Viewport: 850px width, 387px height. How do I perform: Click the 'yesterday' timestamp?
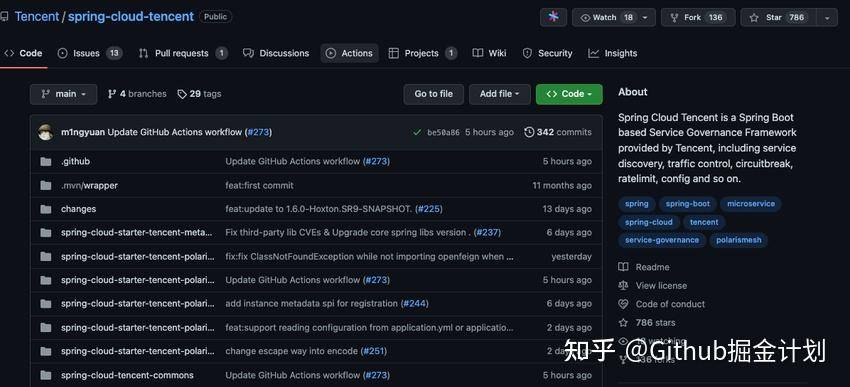pyautogui.click(x=572, y=256)
